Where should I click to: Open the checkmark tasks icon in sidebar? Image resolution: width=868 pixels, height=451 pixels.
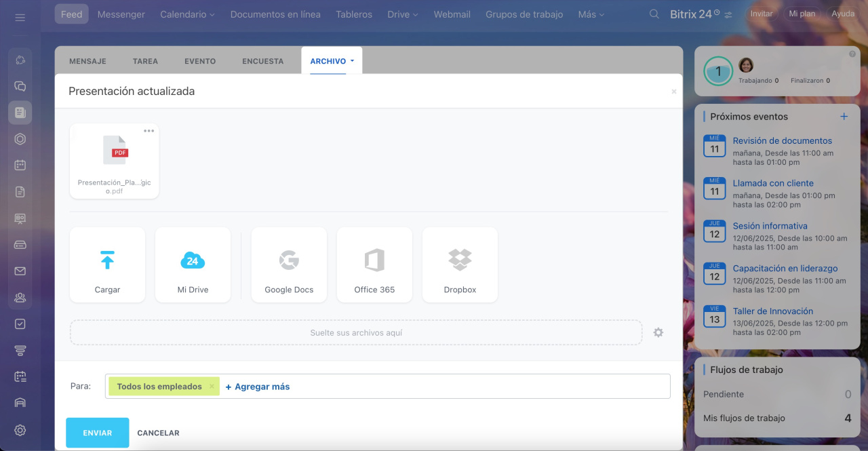(x=20, y=324)
